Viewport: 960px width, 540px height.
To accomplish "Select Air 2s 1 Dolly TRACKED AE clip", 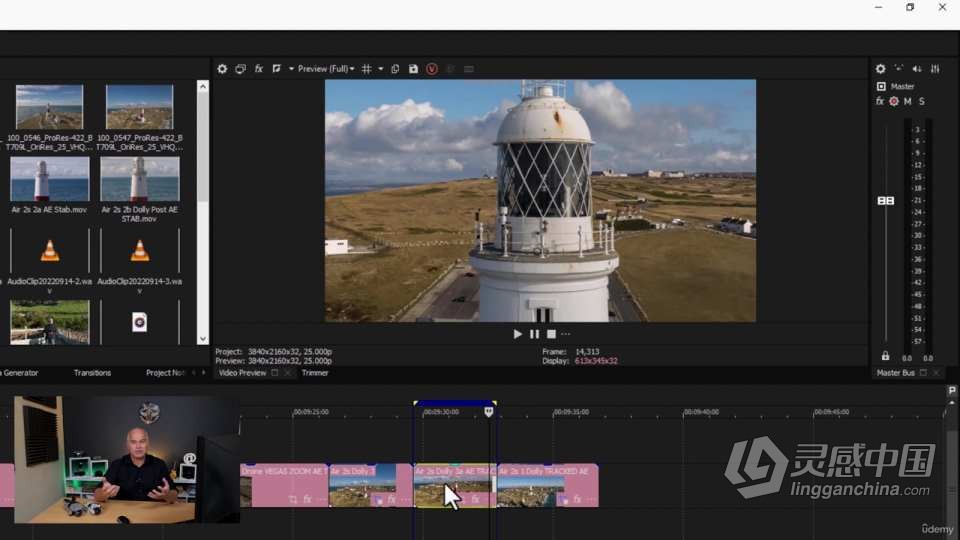I will point(547,485).
